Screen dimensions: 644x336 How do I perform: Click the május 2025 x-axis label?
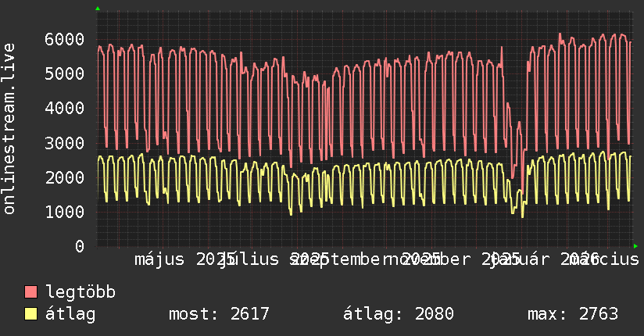(x=184, y=259)
